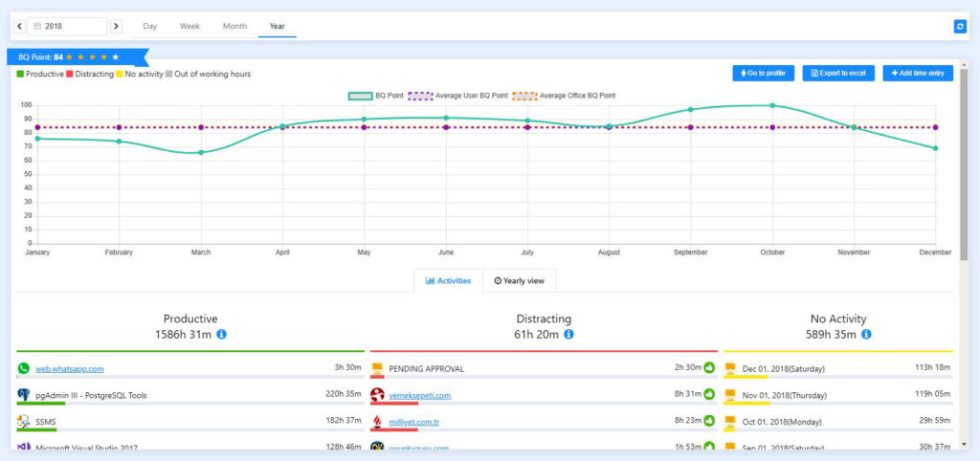The height and width of the screenshot is (461, 980).
Task: Click info icon beside No Activity total
Action: [x=865, y=335]
